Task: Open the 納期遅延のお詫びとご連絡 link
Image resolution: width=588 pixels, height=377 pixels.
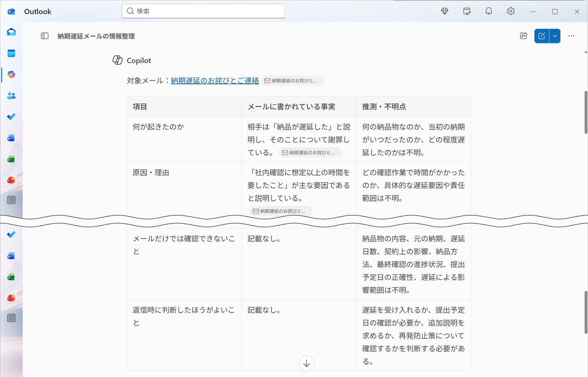Action: 215,81
